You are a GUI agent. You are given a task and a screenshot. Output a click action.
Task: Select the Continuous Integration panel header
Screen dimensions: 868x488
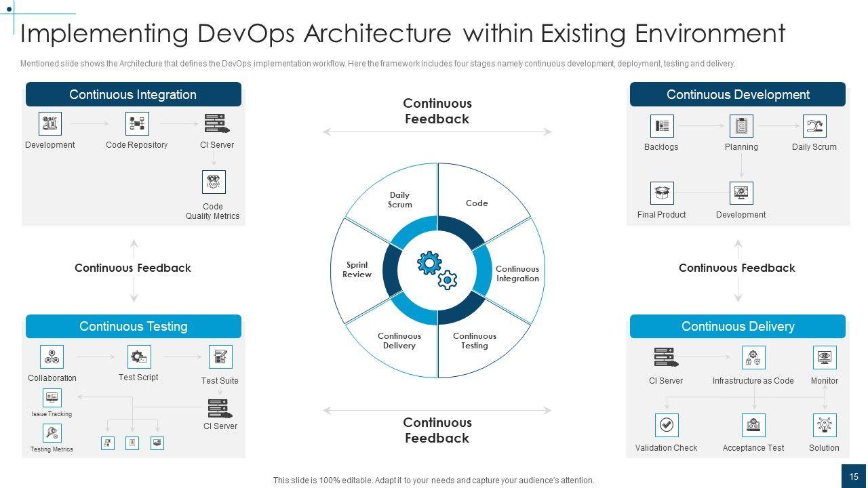point(134,94)
